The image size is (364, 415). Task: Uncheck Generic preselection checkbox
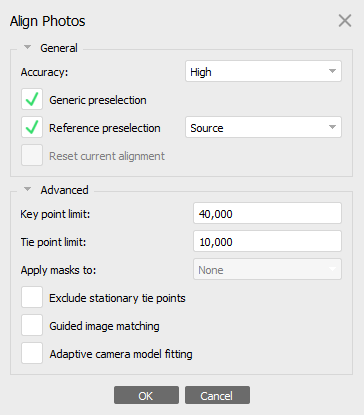(32, 99)
